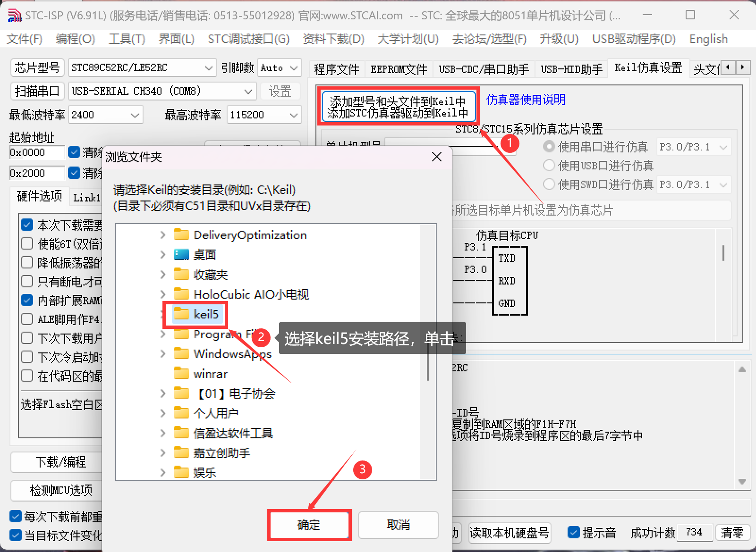Switch to the 程序文件 tab

pos(337,69)
